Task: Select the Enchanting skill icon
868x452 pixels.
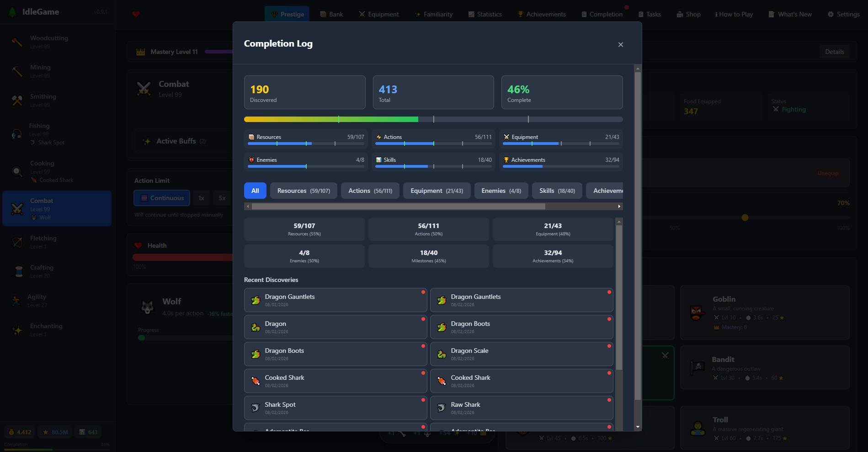Action: 17,330
